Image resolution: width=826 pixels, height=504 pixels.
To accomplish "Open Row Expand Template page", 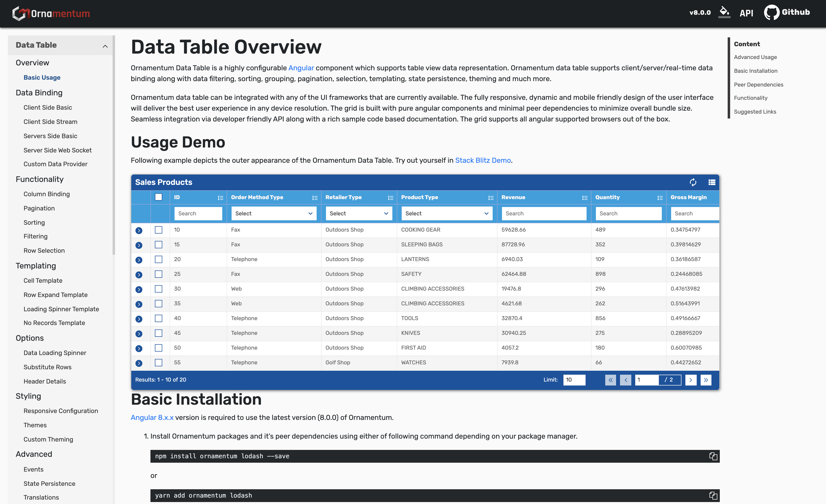I will coord(55,295).
